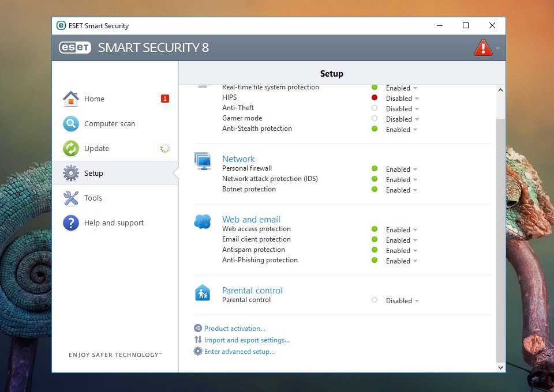Open Email client protection Enabled dropdown

(x=402, y=240)
